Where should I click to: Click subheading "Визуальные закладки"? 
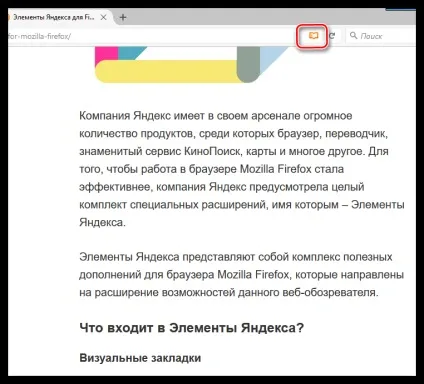[x=140, y=358]
